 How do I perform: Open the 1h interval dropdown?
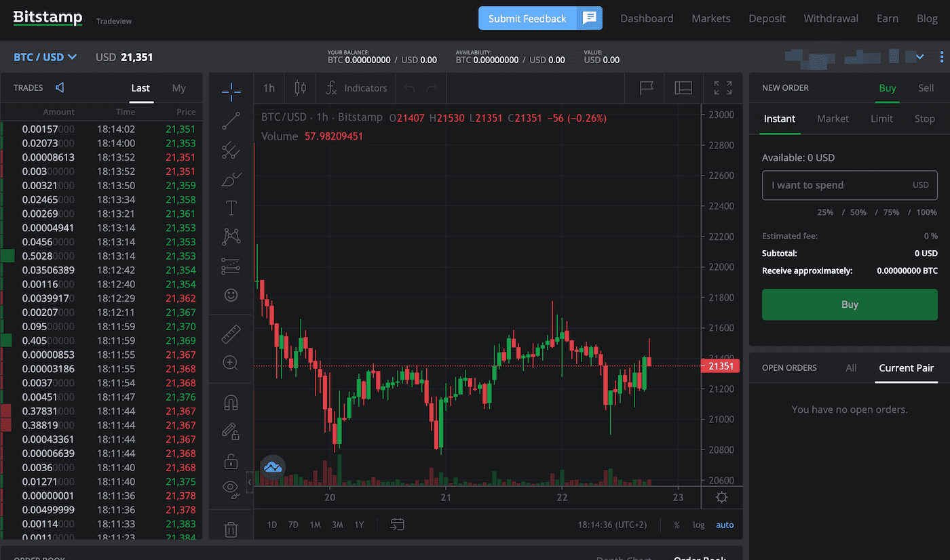[269, 88]
